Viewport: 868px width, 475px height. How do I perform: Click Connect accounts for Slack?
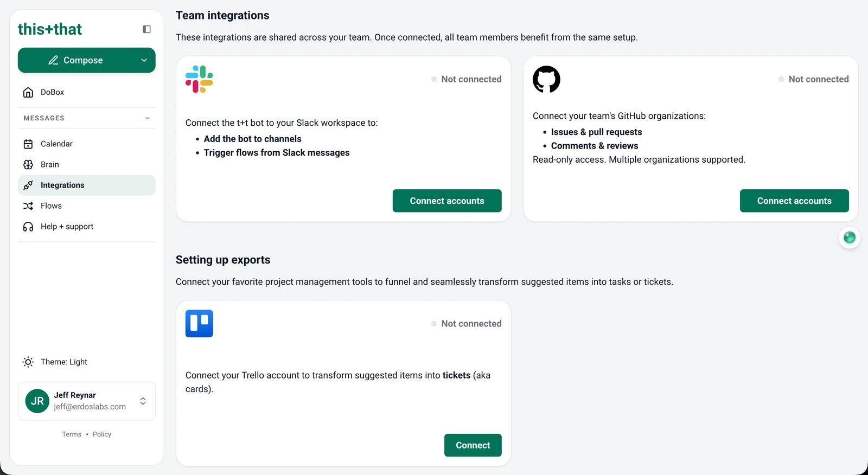pos(447,201)
